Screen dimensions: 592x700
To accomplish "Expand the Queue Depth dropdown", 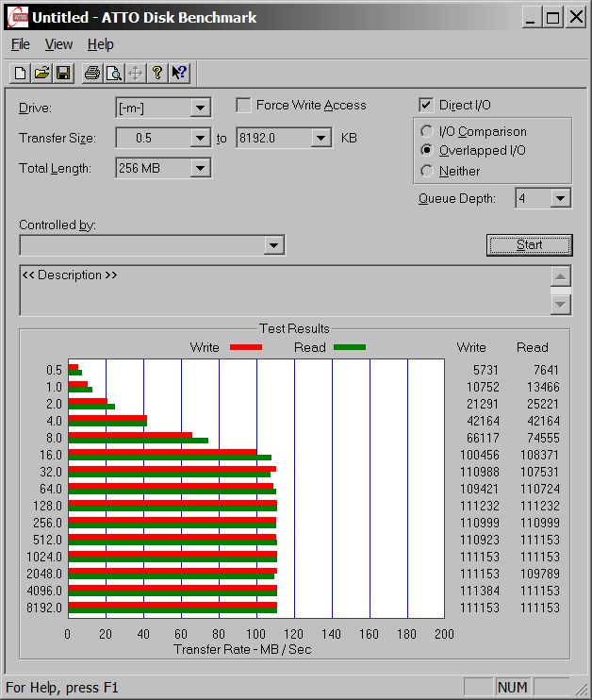I will [x=561, y=198].
